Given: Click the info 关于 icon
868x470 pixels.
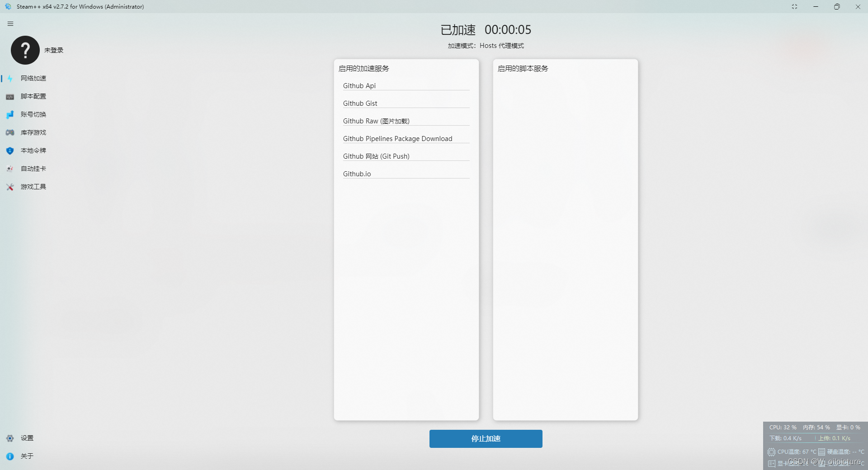Looking at the screenshot, I should coord(10,456).
